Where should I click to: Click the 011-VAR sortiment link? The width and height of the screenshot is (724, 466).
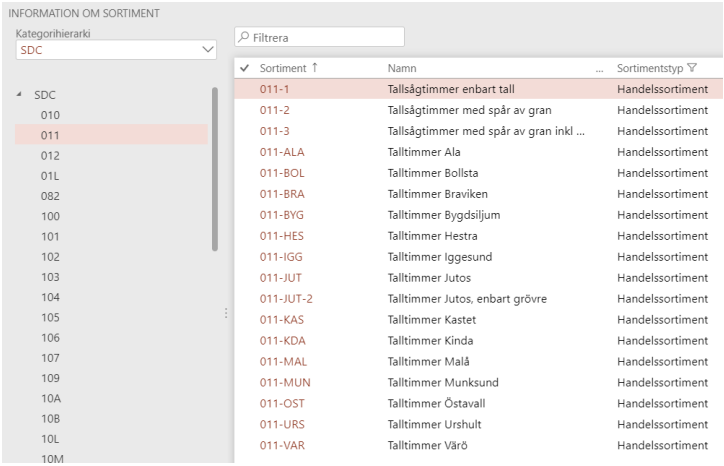coord(281,444)
